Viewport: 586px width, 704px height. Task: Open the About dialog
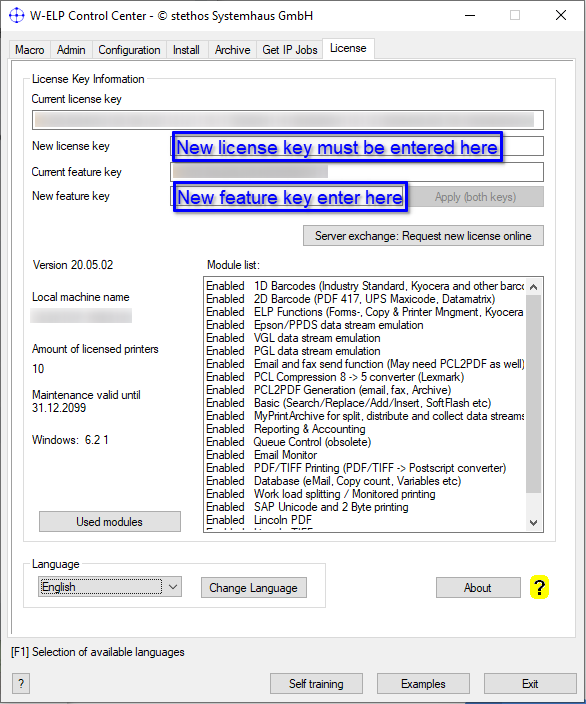[x=478, y=588]
